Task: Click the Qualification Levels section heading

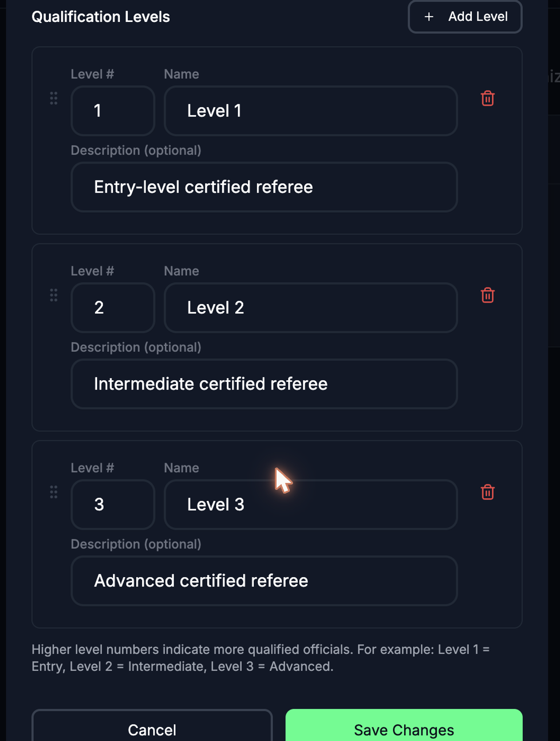Action: (101, 17)
